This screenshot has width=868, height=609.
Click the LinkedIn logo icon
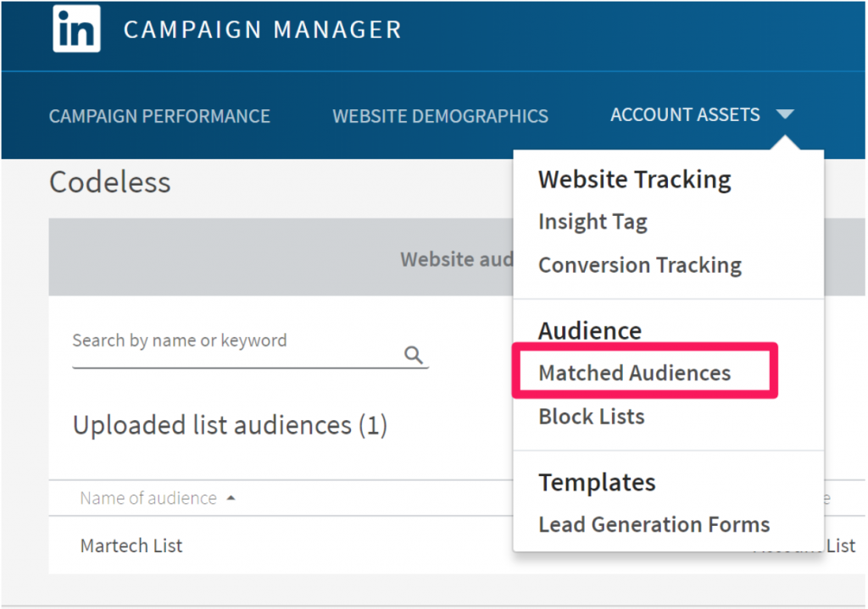pos(76,29)
